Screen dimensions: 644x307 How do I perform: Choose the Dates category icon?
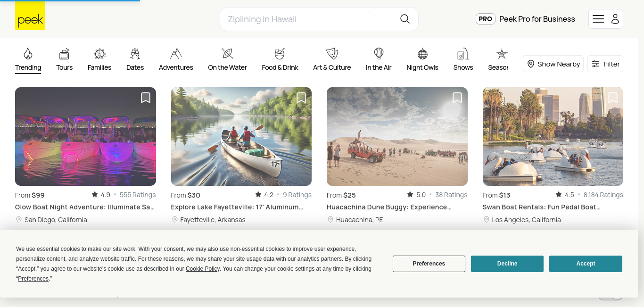135,53
